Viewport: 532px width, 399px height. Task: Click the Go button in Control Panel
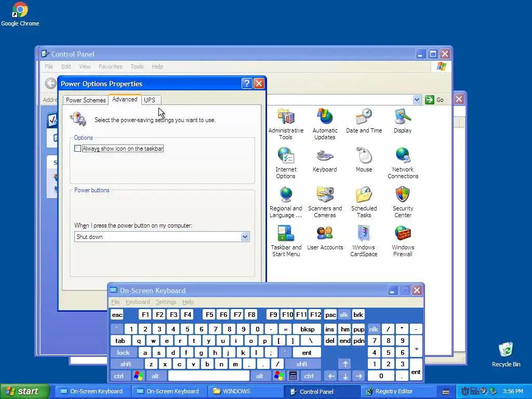pyautogui.click(x=435, y=100)
